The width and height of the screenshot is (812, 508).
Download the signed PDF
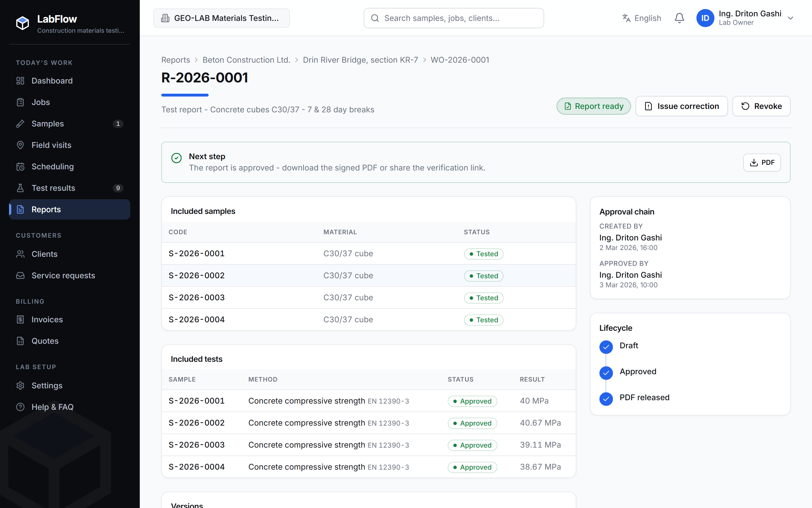click(762, 163)
